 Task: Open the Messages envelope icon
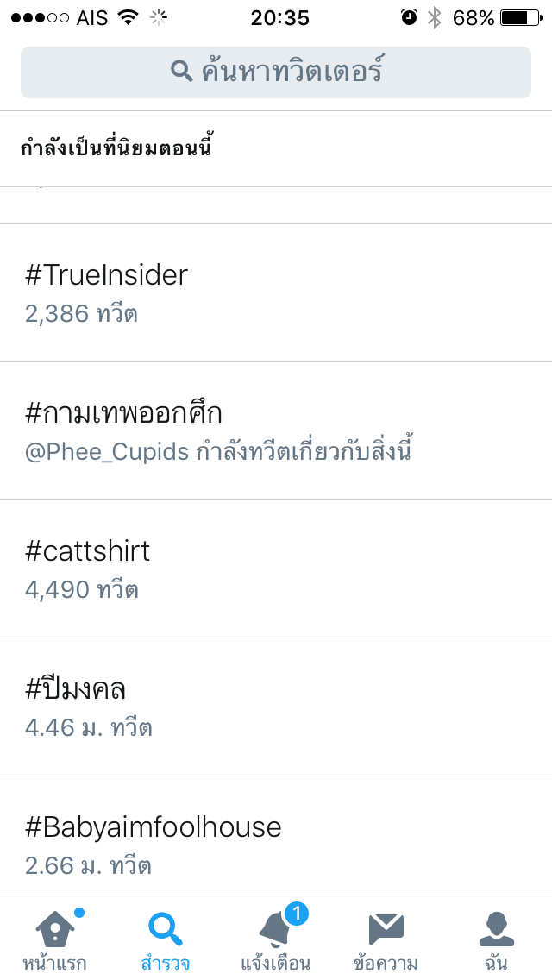(x=386, y=929)
